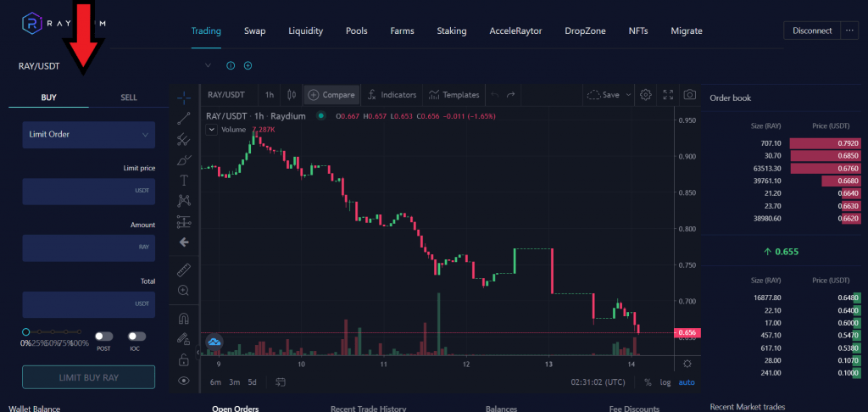
Task: Click the Total USDT input field
Action: [x=88, y=304]
